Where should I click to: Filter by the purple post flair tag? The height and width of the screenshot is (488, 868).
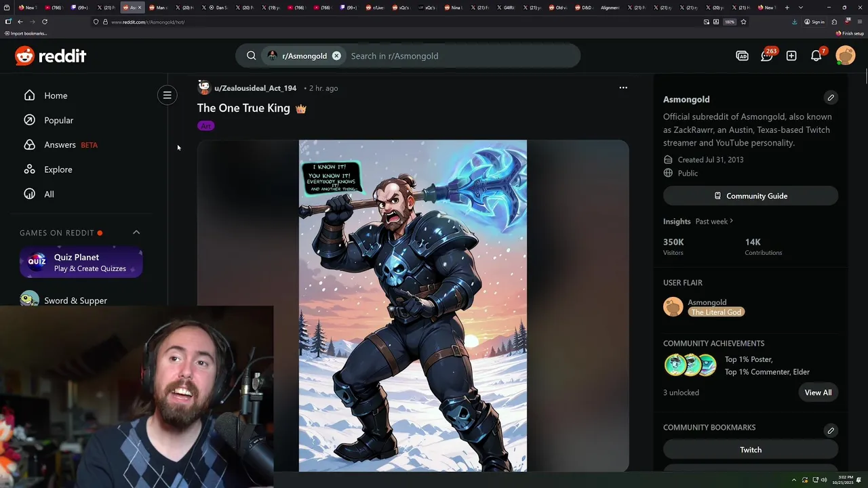tap(205, 126)
